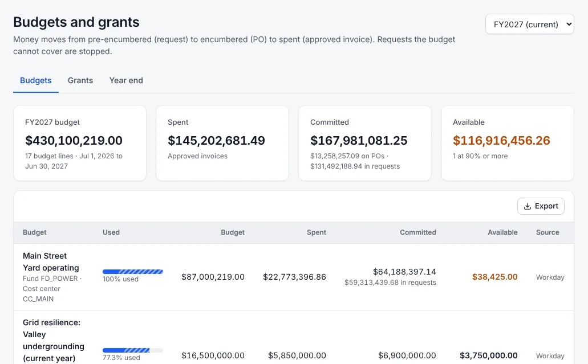Image resolution: width=588 pixels, height=364 pixels.
Task: Click the Spent column header
Action: click(316, 232)
